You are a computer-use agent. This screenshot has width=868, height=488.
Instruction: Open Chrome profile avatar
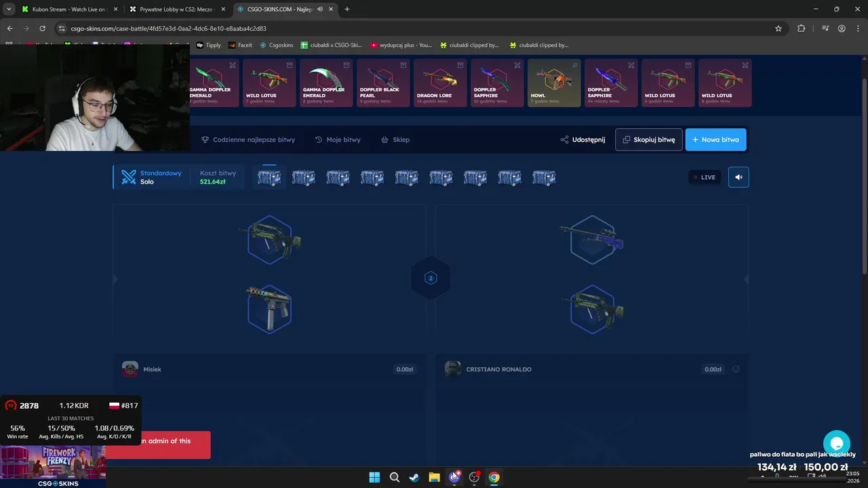coord(842,28)
